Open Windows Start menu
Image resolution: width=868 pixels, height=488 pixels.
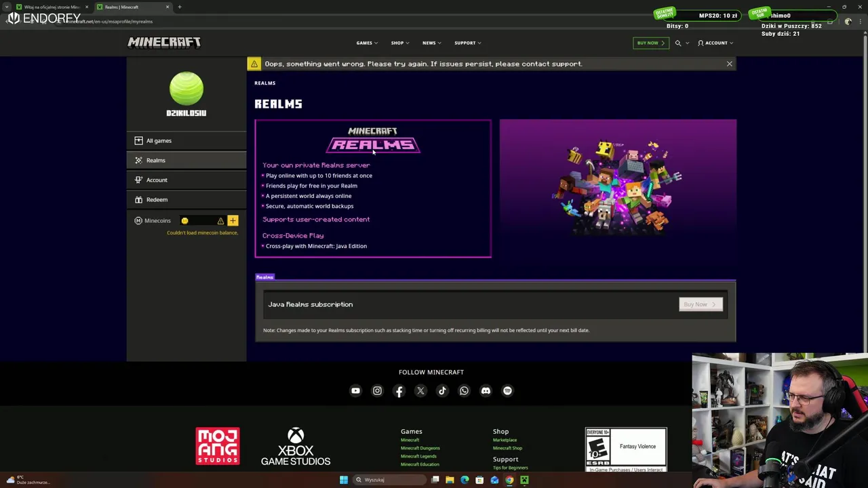coord(344,480)
